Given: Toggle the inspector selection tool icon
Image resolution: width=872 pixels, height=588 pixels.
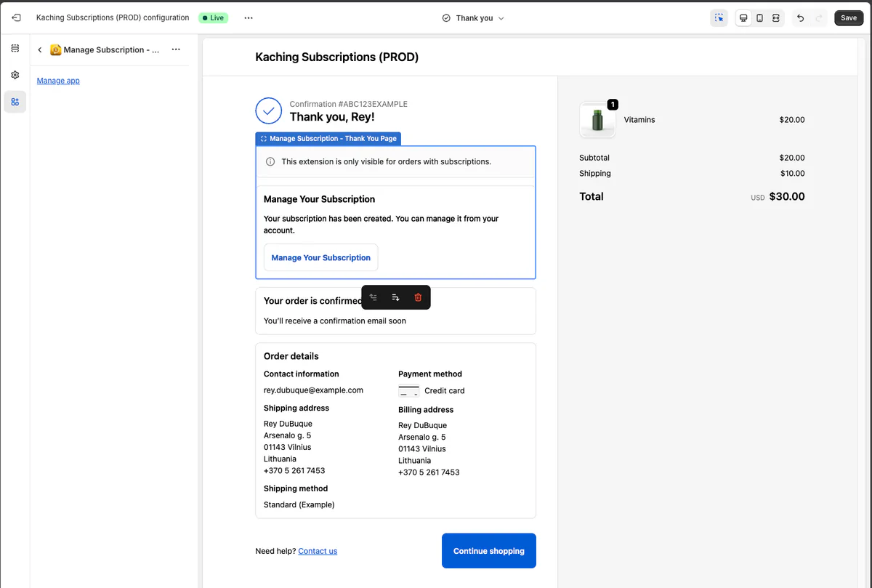Looking at the screenshot, I should point(719,18).
